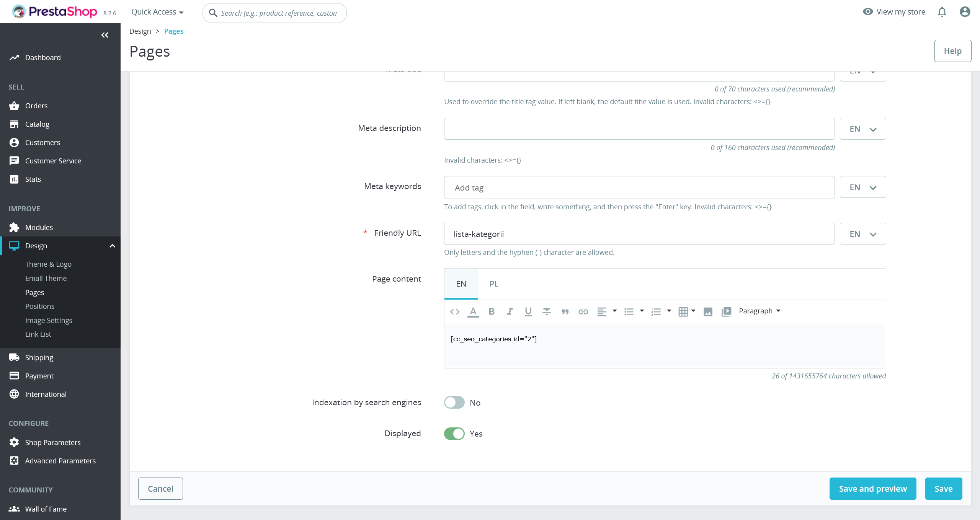Focus the Meta description input field

tap(639, 129)
